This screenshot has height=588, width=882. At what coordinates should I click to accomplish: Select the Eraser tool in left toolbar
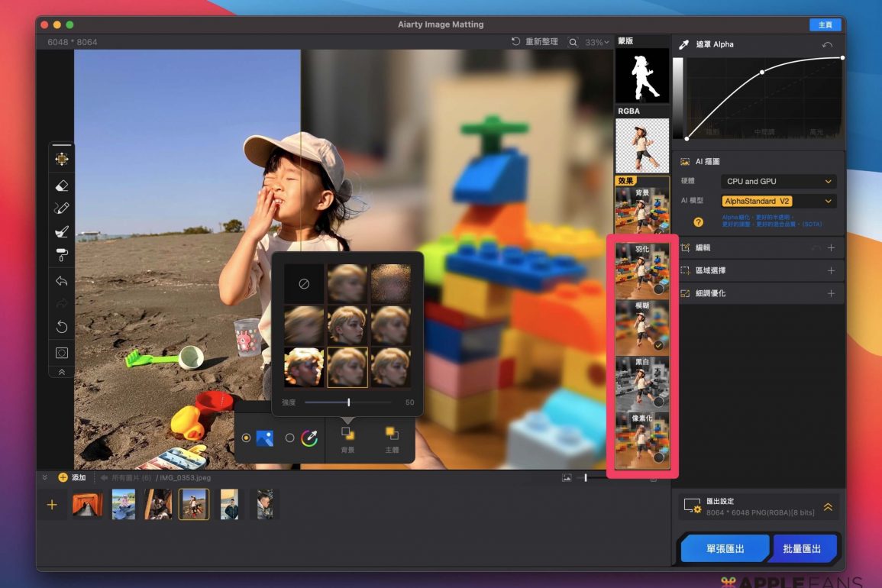(62, 185)
